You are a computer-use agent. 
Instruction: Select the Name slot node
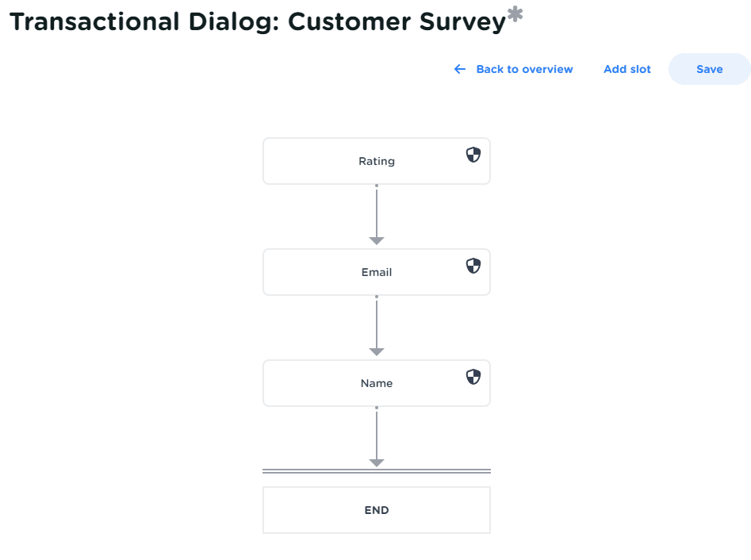377,383
